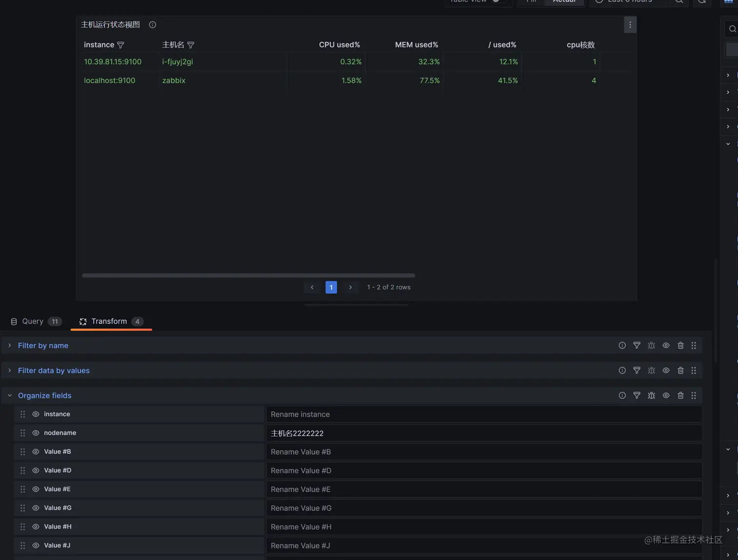Hide the Value #B field

click(x=36, y=452)
